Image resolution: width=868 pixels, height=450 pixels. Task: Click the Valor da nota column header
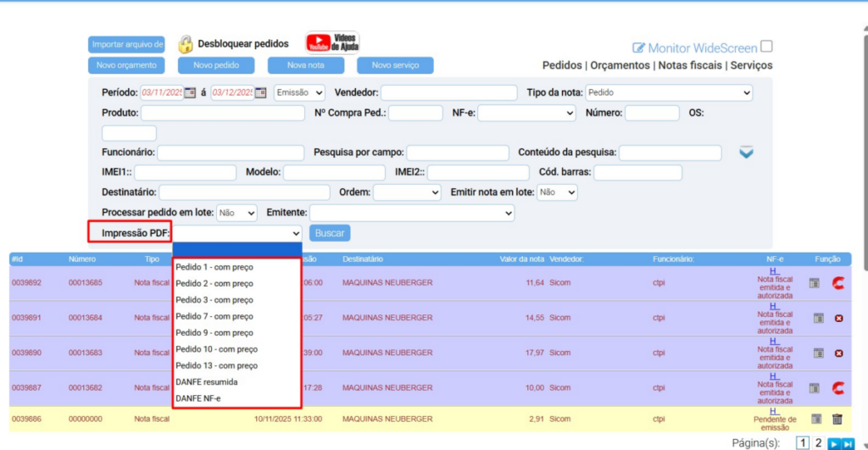(520, 259)
